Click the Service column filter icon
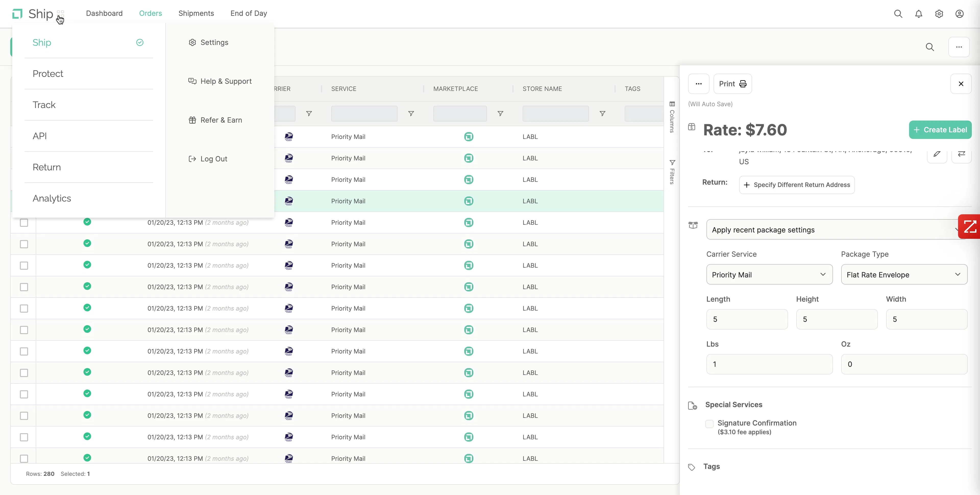Screen dimensions: 980x495 pos(411,113)
